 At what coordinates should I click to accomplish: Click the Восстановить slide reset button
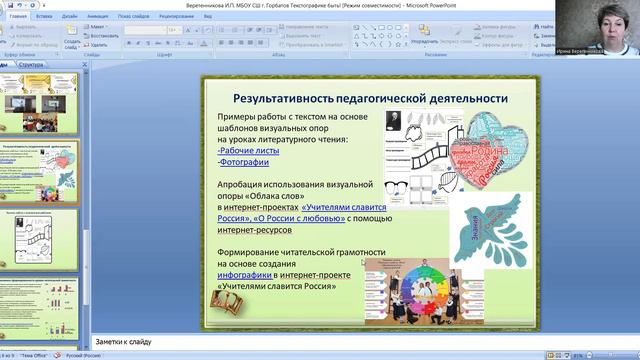(101, 36)
